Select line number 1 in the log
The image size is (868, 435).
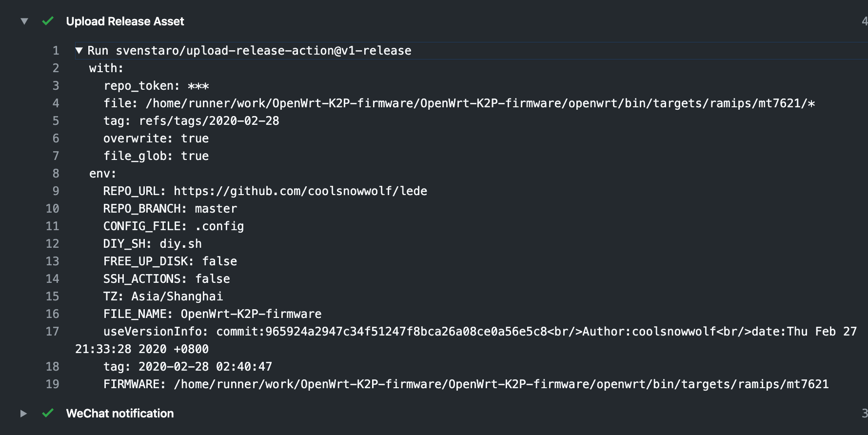[55, 50]
